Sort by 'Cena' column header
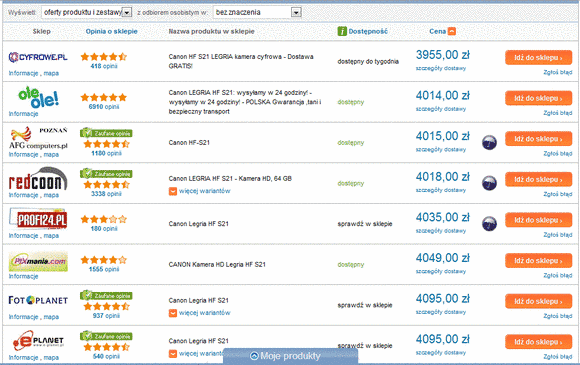 [x=437, y=31]
